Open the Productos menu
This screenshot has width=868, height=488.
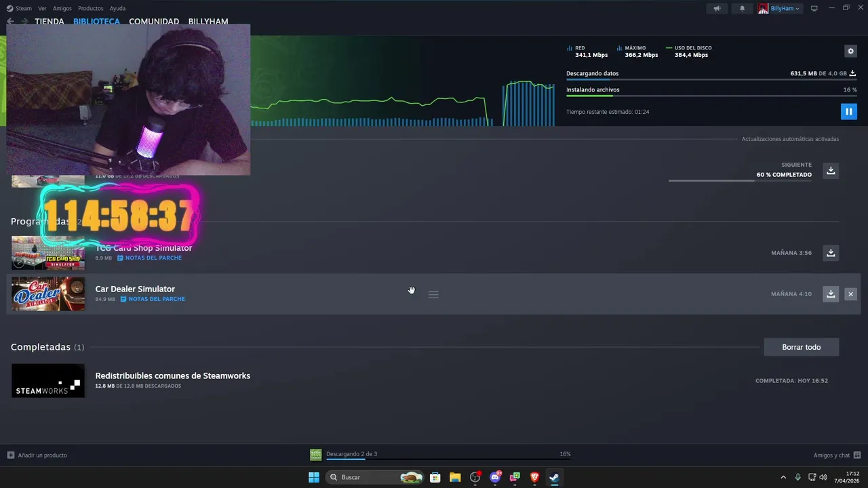pyautogui.click(x=91, y=8)
